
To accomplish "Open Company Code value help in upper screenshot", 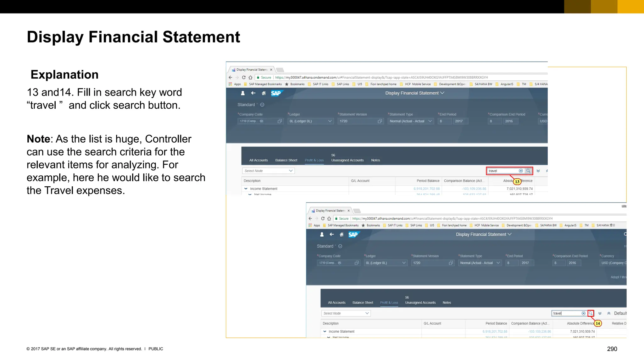I will 280,121.
